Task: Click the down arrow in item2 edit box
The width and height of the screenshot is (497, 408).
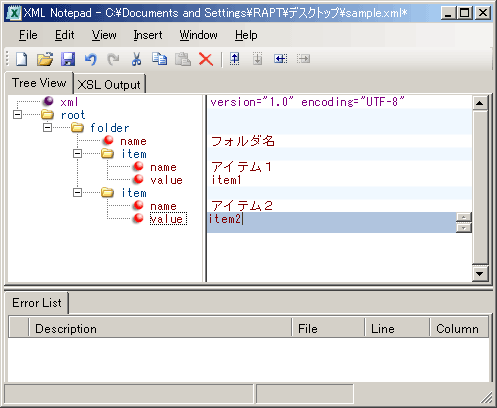Action: tap(463, 228)
